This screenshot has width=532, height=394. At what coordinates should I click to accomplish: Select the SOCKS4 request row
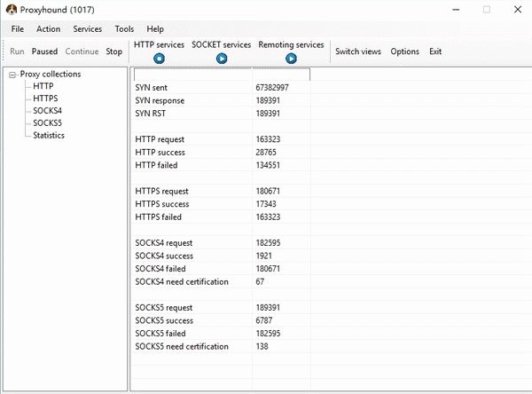[222, 243]
